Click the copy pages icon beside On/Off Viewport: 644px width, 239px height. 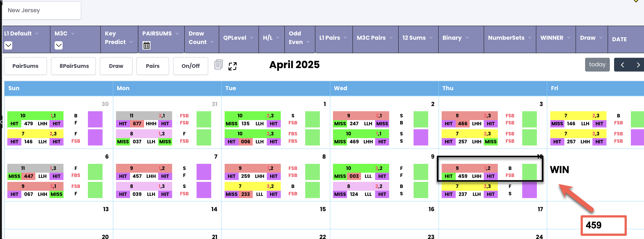tap(218, 65)
